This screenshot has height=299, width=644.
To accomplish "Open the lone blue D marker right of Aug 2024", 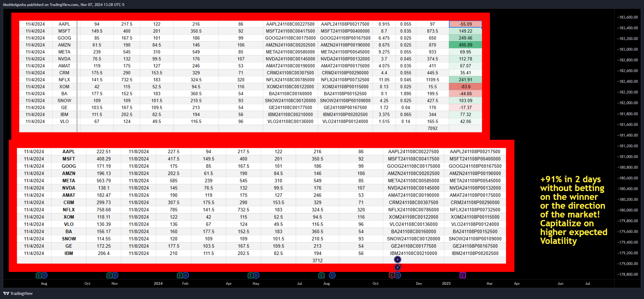I will (x=332, y=275).
